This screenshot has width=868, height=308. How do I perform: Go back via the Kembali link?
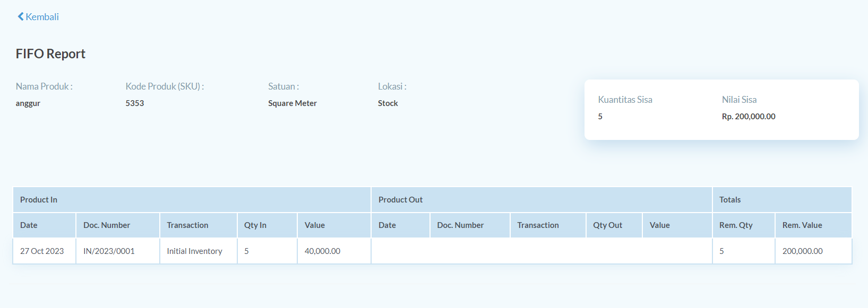click(x=38, y=16)
